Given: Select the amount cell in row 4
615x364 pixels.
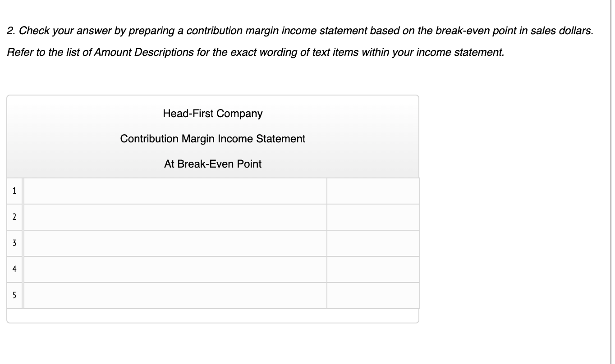Looking at the screenshot, I should (x=373, y=269).
